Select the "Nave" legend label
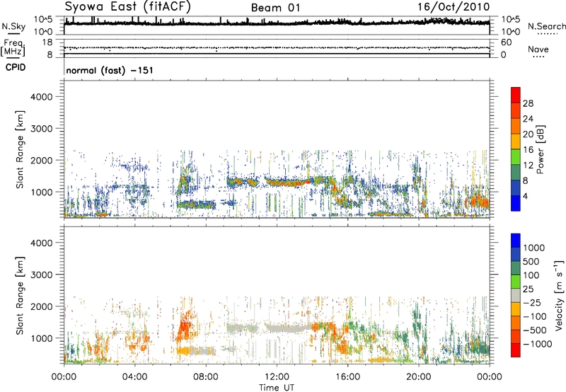 [538, 50]
